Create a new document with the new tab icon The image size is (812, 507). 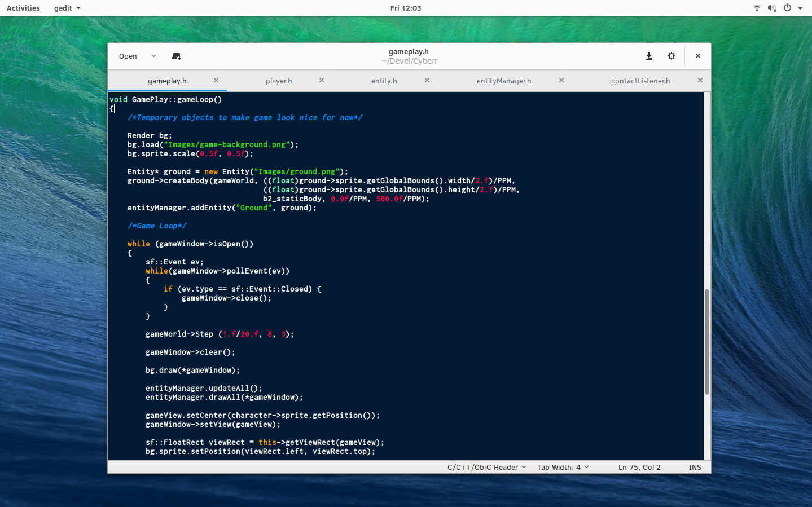(x=177, y=56)
